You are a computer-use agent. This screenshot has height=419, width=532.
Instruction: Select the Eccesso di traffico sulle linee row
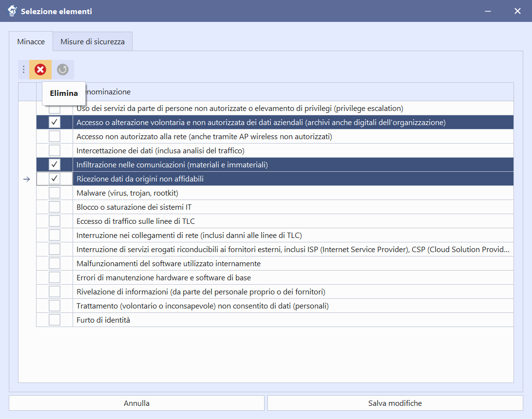point(135,221)
